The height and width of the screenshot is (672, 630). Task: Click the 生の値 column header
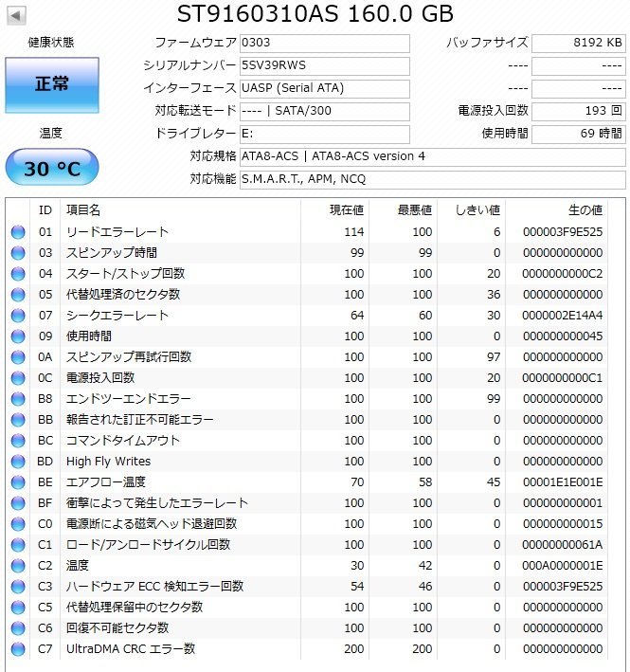coord(585,210)
